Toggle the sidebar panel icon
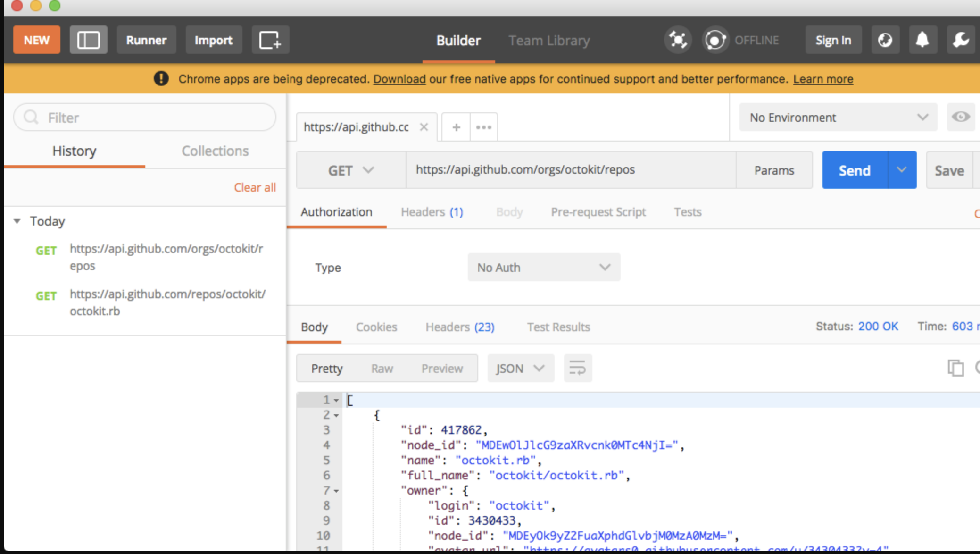The image size is (980, 554). [x=88, y=40]
